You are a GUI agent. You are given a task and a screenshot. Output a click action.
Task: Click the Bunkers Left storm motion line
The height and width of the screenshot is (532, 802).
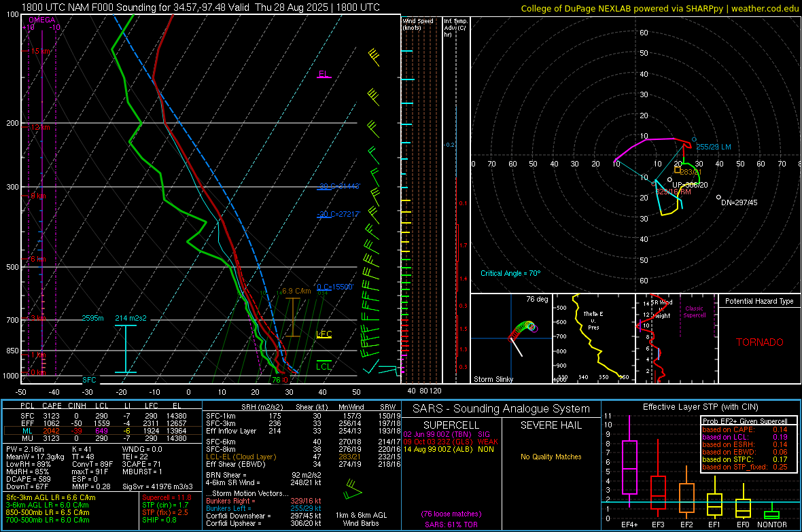(264, 508)
